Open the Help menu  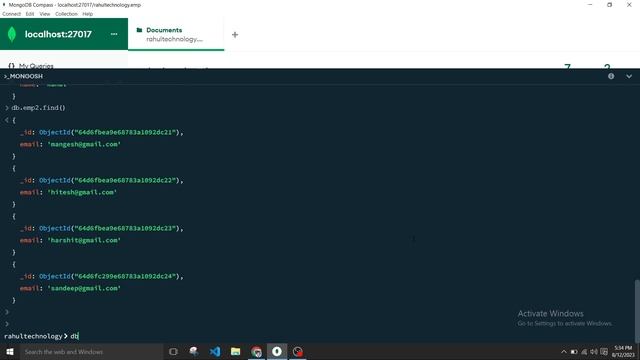87,14
